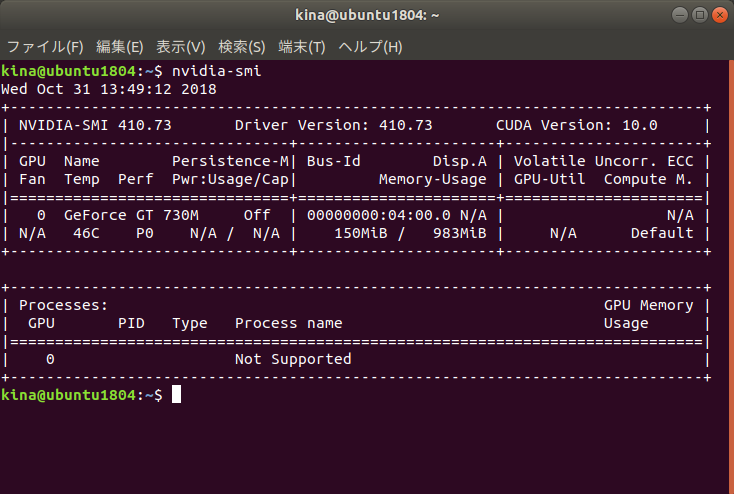Viewport: 734px width, 494px height.
Task: Click the typed nvidia-smi command
Action: tap(216, 71)
